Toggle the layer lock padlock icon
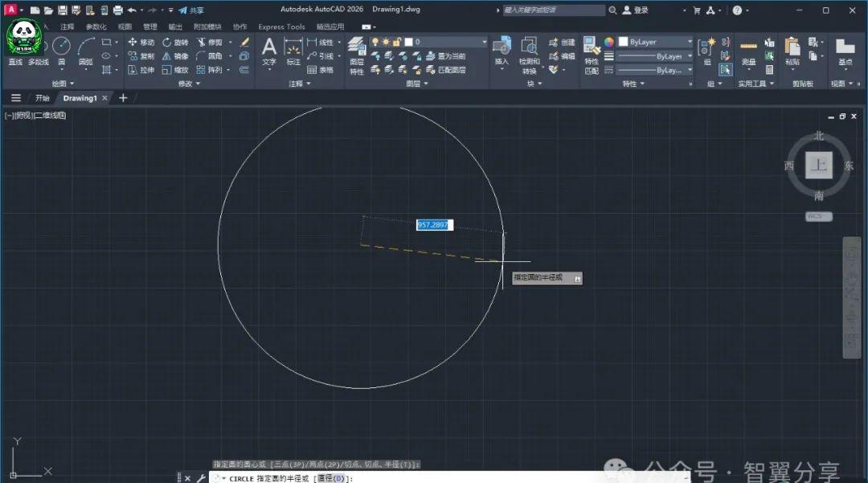 [x=396, y=42]
